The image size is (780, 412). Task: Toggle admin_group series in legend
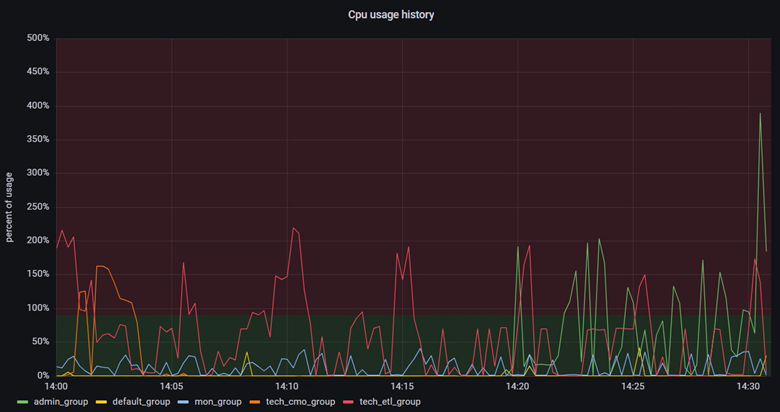point(60,402)
